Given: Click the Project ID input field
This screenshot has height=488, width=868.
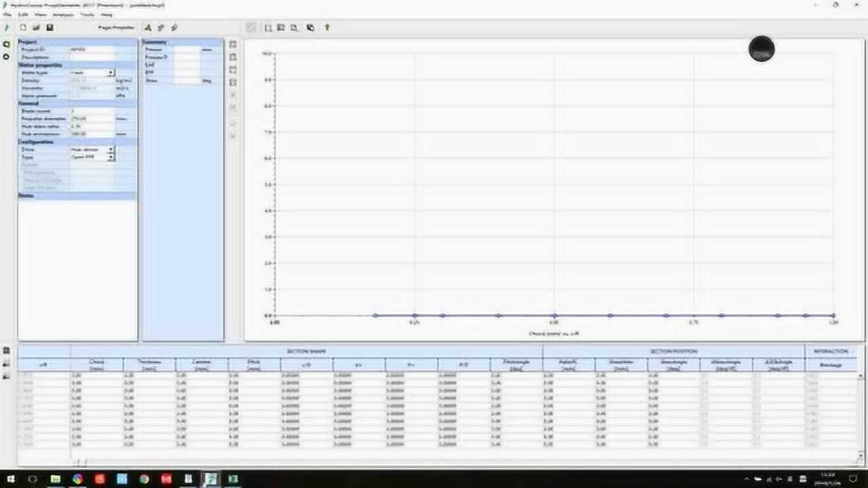Looking at the screenshot, I should tap(92, 50).
